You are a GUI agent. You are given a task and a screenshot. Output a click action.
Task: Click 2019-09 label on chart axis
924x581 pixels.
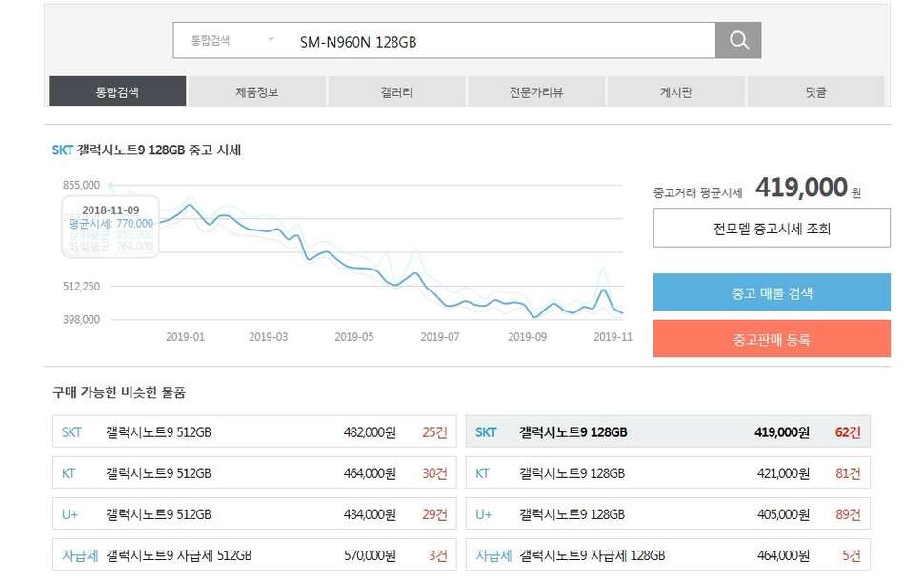pyautogui.click(x=528, y=337)
